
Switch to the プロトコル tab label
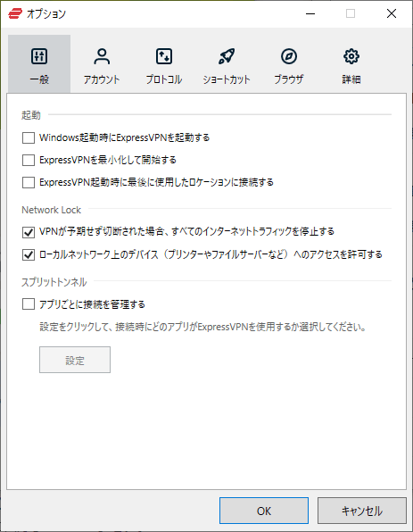pyautogui.click(x=164, y=79)
